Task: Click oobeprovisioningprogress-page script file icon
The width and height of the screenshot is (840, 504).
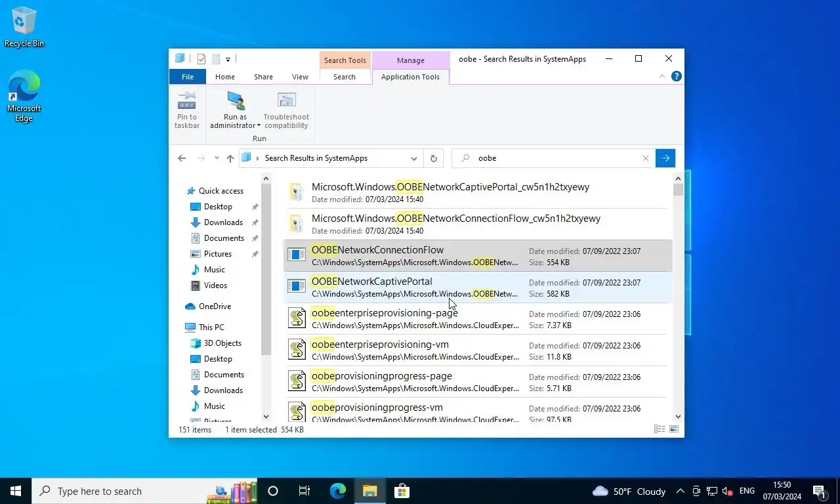Action: (x=297, y=381)
